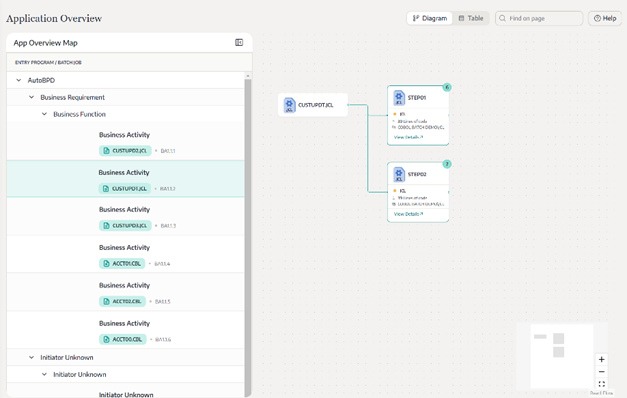The width and height of the screenshot is (627, 398).
Task: Click the file icon in ACCT00.CBL chip
Action: [106, 339]
